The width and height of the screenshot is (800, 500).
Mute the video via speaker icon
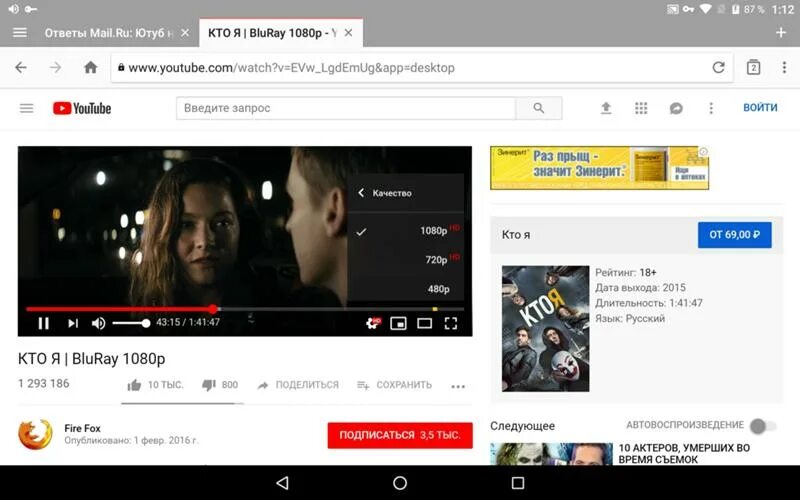coord(98,323)
